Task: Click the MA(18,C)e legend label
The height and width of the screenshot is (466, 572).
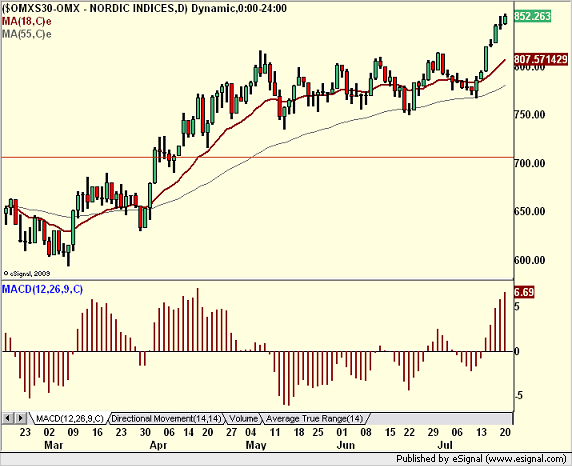Action: point(26,21)
